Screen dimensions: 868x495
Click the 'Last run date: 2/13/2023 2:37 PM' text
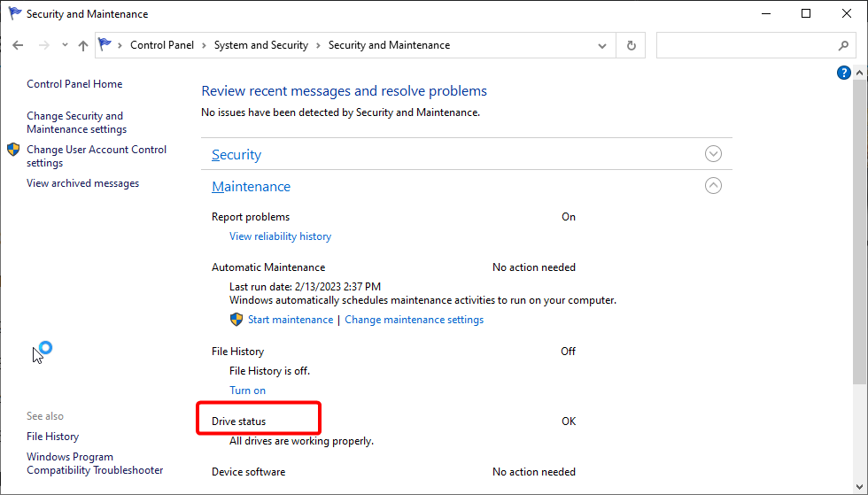(305, 287)
